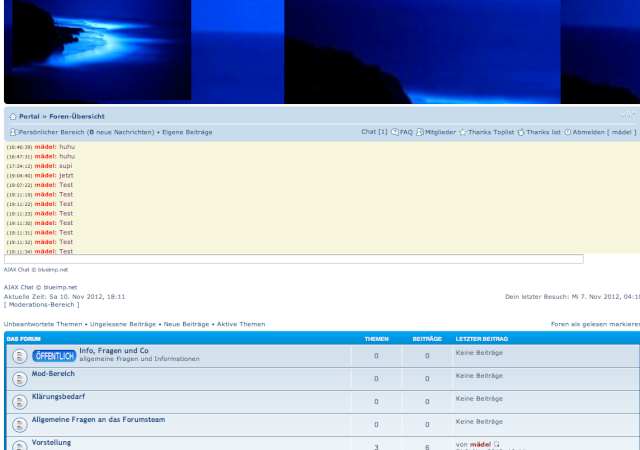Open the Mod-Bereich forum
Screen dimensions: 640x450
53,374
